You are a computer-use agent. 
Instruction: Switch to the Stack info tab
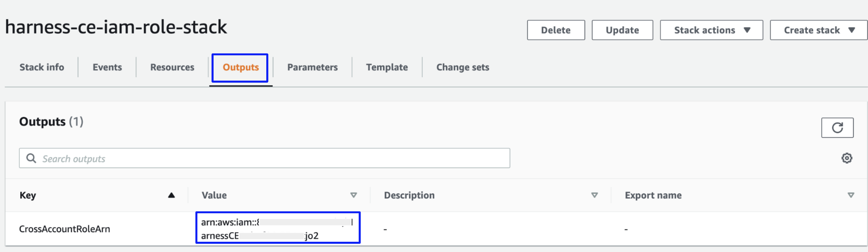tap(42, 67)
